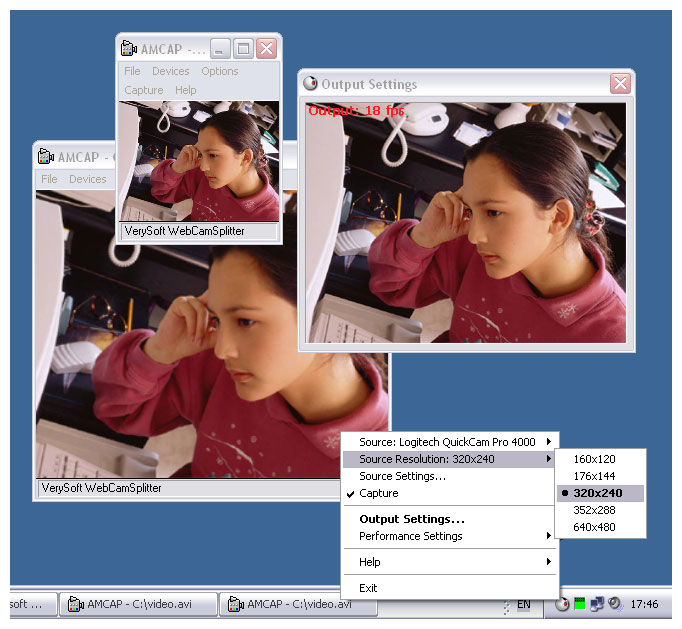The width and height of the screenshot is (682, 629).
Task: Click the small AMCAP window's VerySoft WebCamSplitter status bar
Action: pos(199,231)
